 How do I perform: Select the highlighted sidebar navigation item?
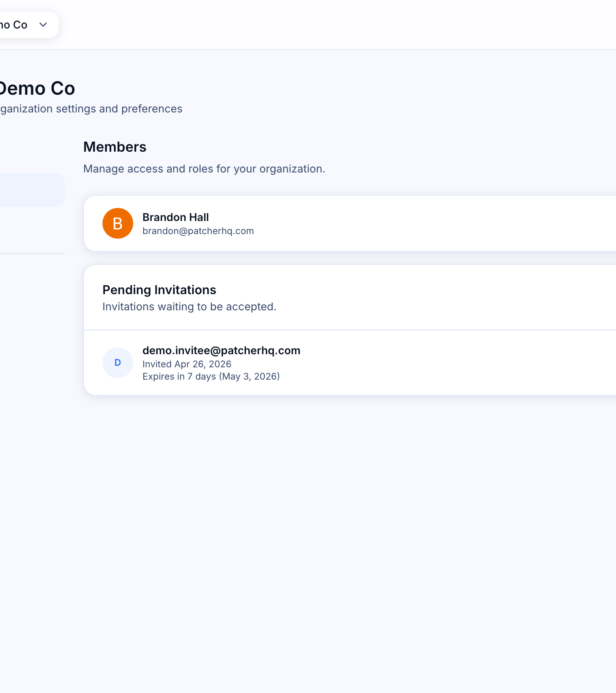click(x=32, y=190)
